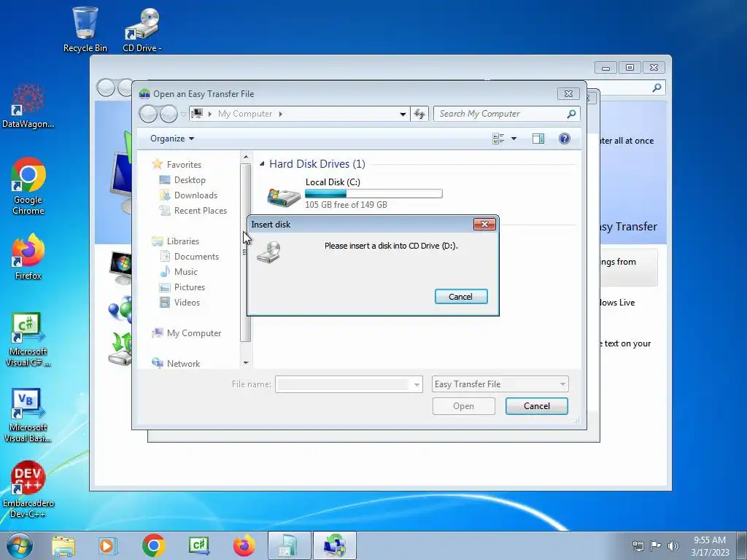Click the Help question mark icon
Screen dimensions: 747x560
coord(564,139)
